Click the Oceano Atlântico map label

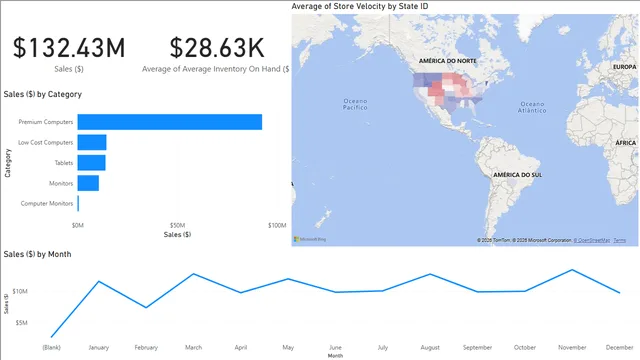(532, 107)
